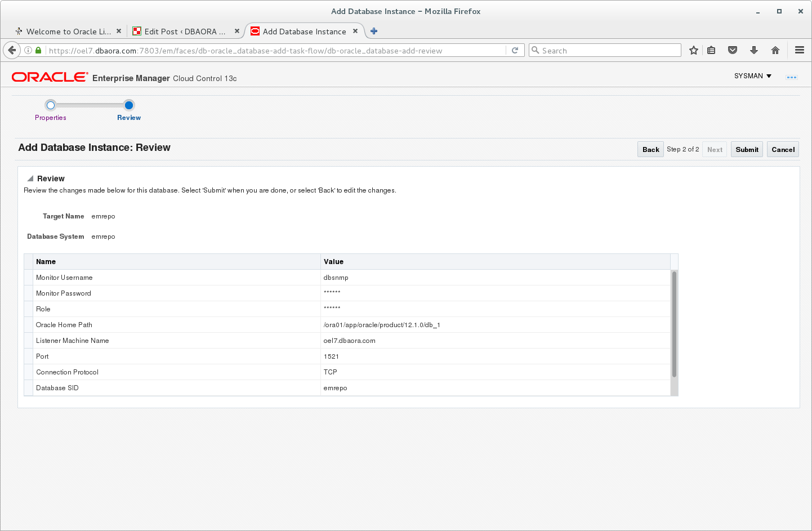Select the Oracle Home Path row
The height and width of the screenshot is (531, 812).
pos(347,325)
